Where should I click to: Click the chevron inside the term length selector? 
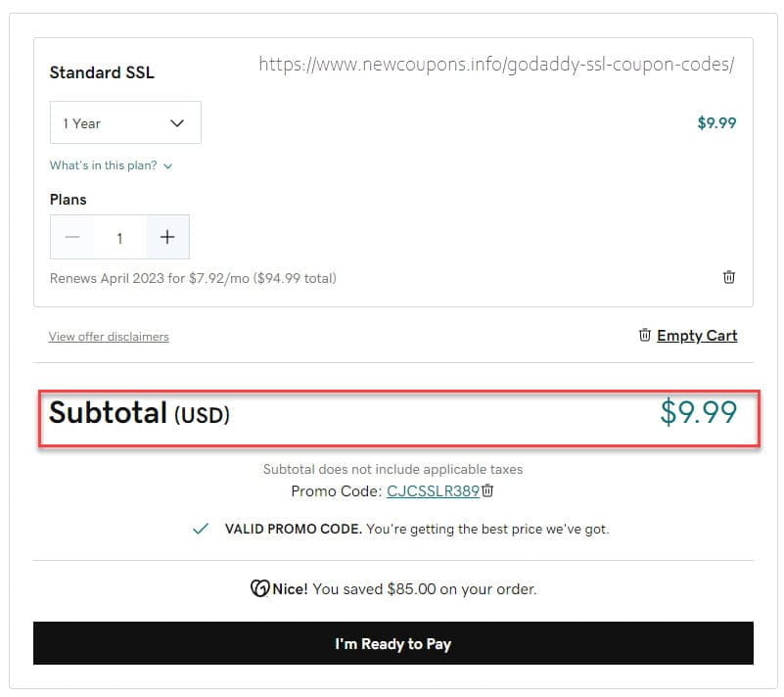click(x=177, y=122)
